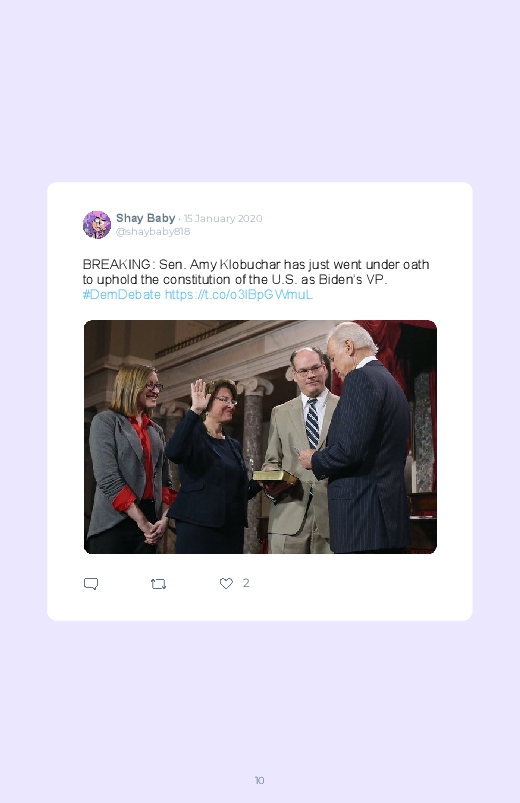The image size is (520, 803).
Task: Select the @shaybaby818 handle
Action: point(153,231)
